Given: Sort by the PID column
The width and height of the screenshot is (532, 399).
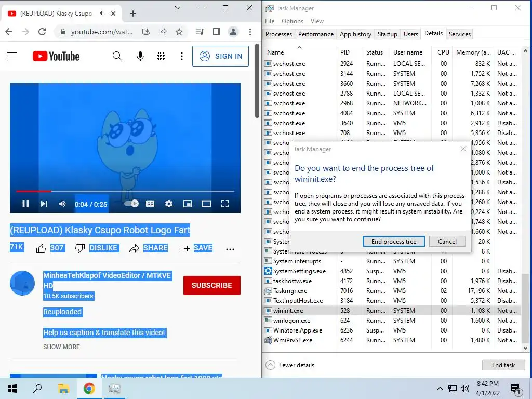Looking at the screenshot, I should pyautogui.click(x=350, y=52).
